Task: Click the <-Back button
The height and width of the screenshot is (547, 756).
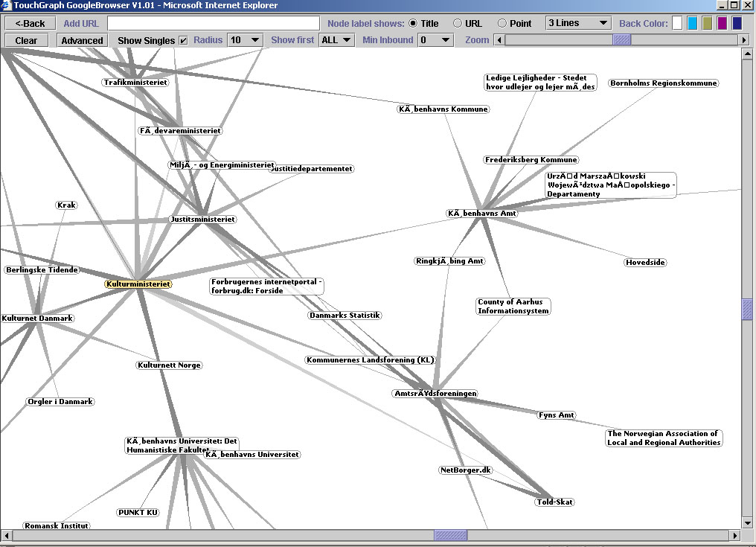Action: coord(30,23)
